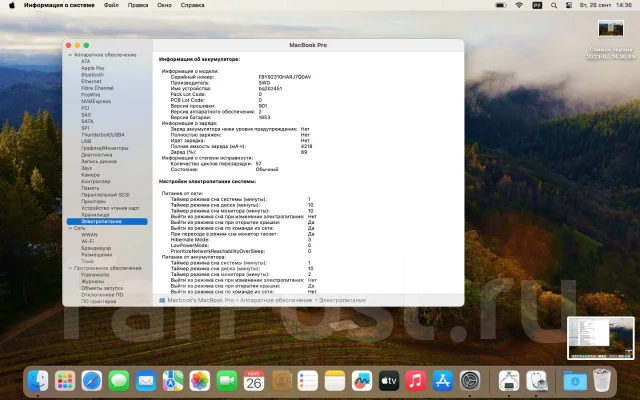640x400 pixels.
Task: Open the Правка menu
Action: pyautogui.click(x=138, y=5)
